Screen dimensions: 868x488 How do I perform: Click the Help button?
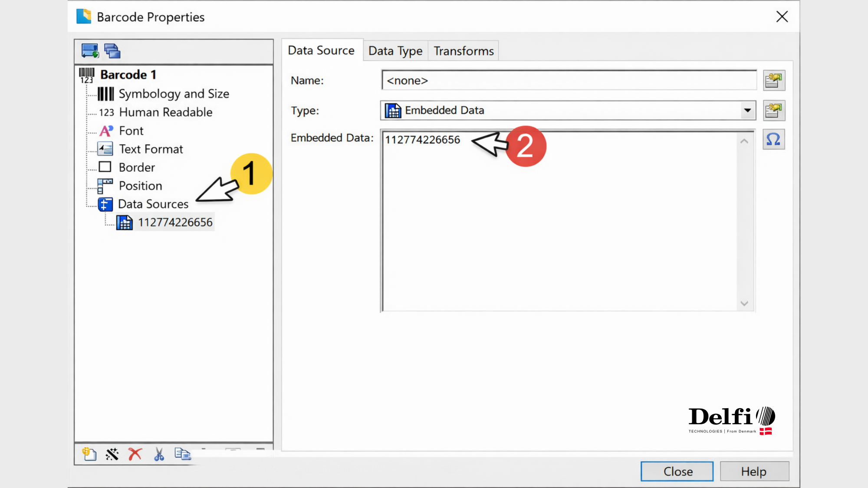point(754,471)
